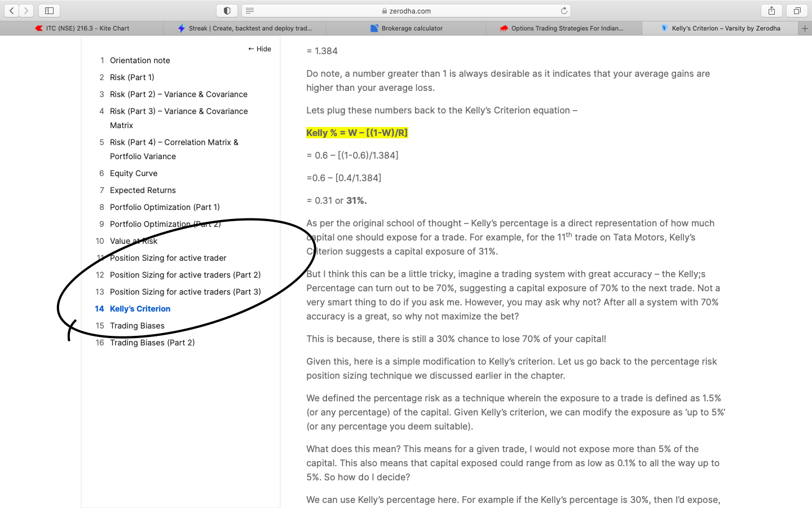The image size is (812, 508).
Task: Toggle Safari's sidebar button
Action: click(49, 11)
